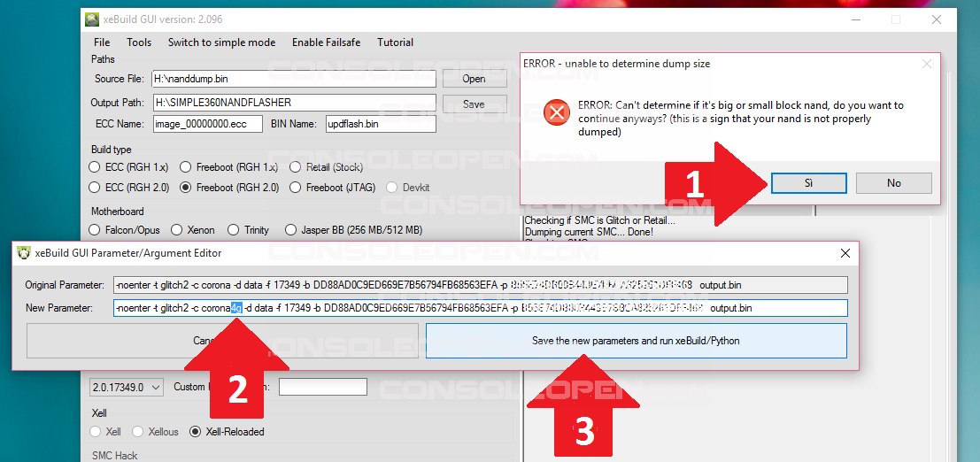Click Cancel button in Parameter Editor

[222, 341]
